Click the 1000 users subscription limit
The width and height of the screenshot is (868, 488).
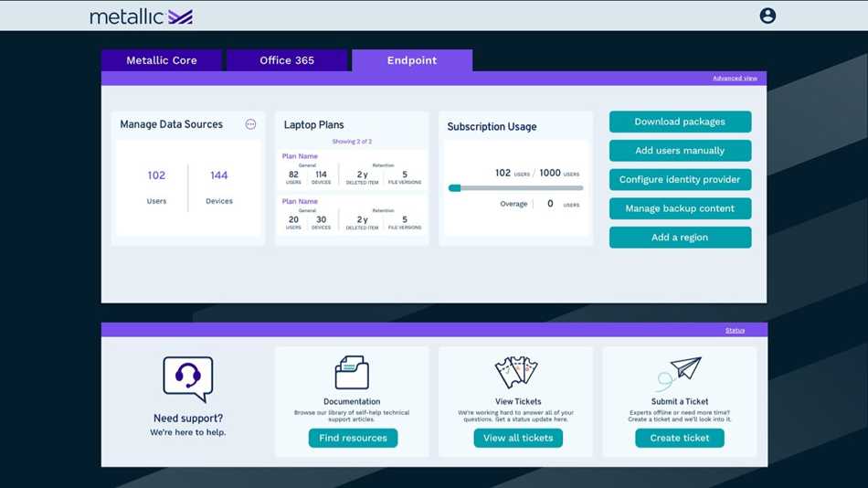559,174
